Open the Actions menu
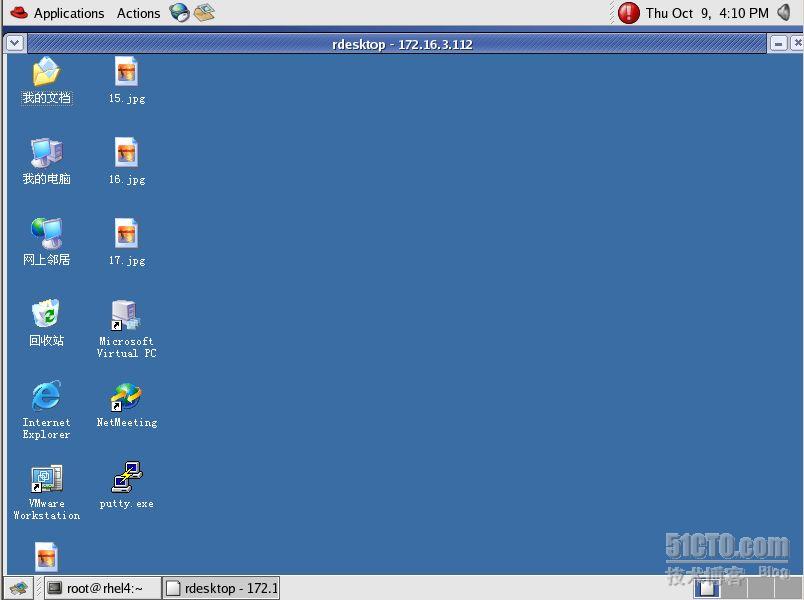Image resolution: width=804 pixels, height=600 pixels. (138, 13)
